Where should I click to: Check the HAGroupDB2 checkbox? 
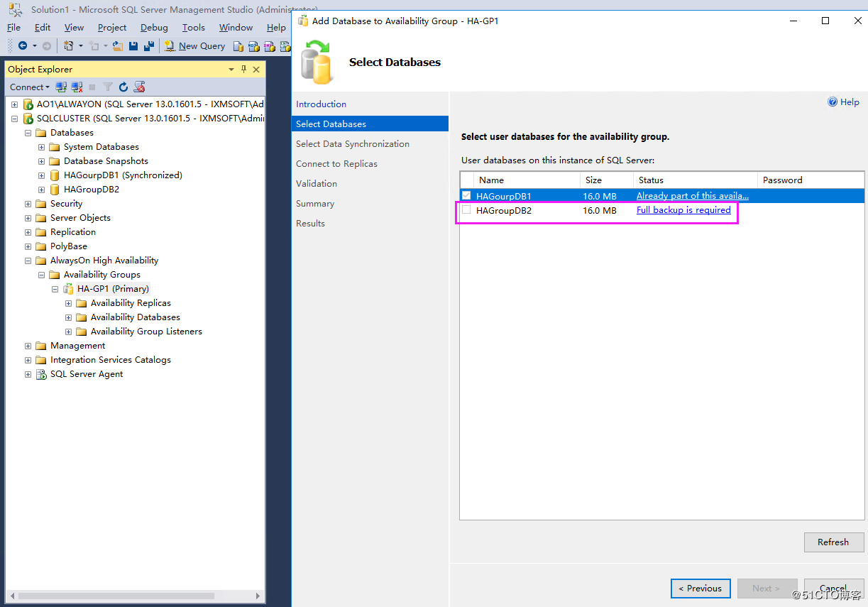[x=466, y=209]
